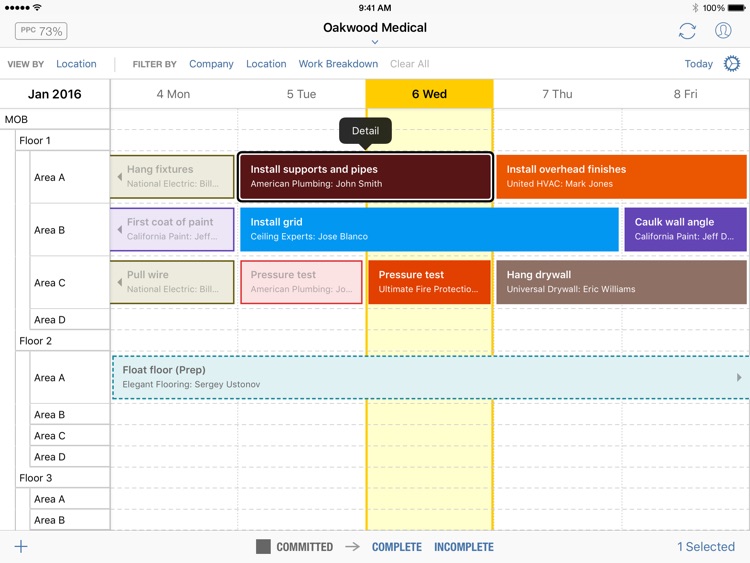Collapse the Floor 2 row
This screenshot has height=563, width=750.
(x=63, y=341)
